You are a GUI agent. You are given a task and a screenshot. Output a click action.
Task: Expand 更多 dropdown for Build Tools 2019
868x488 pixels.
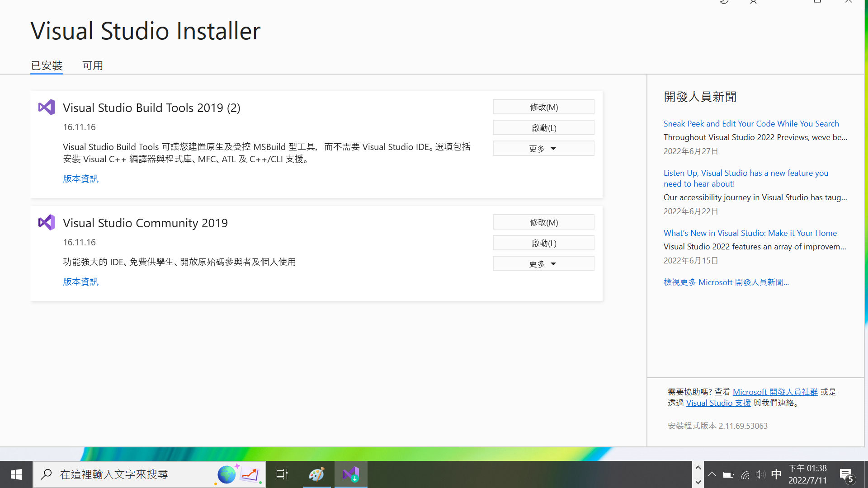[x=543, y=149]
